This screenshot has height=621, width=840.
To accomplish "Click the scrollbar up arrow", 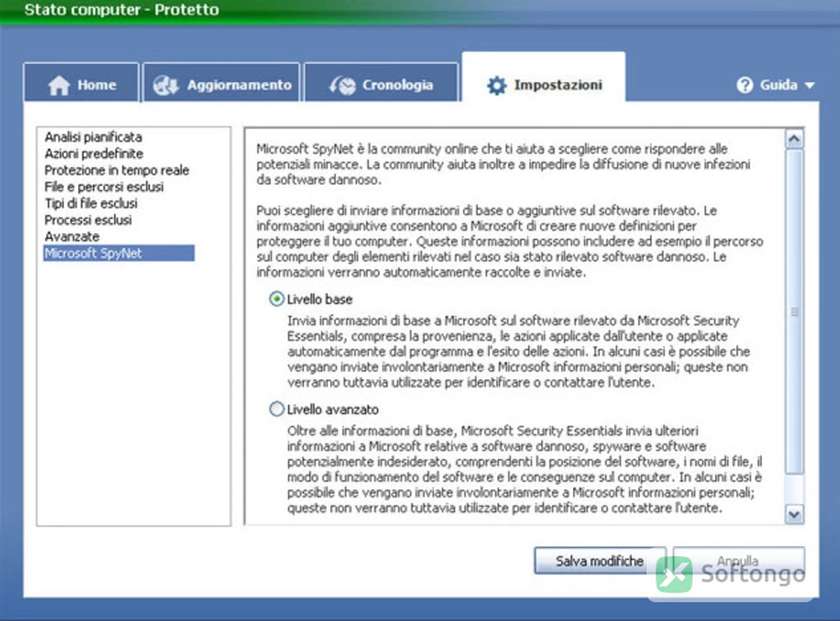I will [794, 139].
